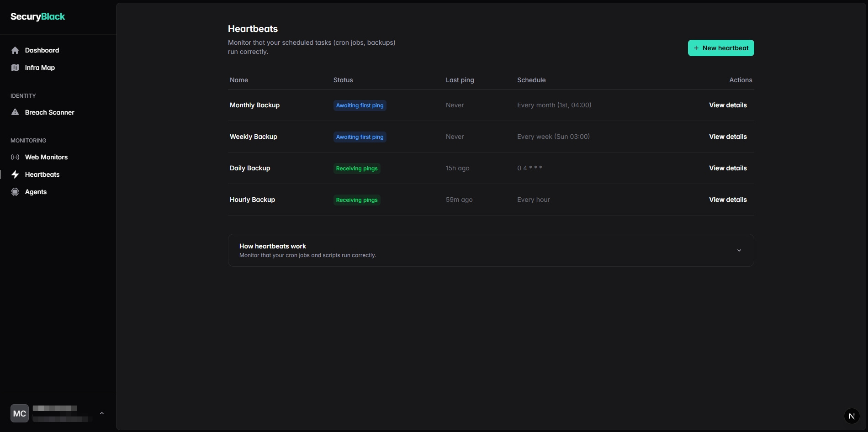Click the Monthly Backup name

[x=254, y=105]
